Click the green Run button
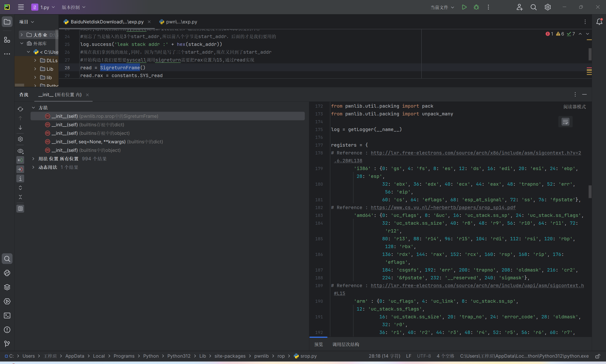Screen dimensions: 606x364 (x=464, y=7)
